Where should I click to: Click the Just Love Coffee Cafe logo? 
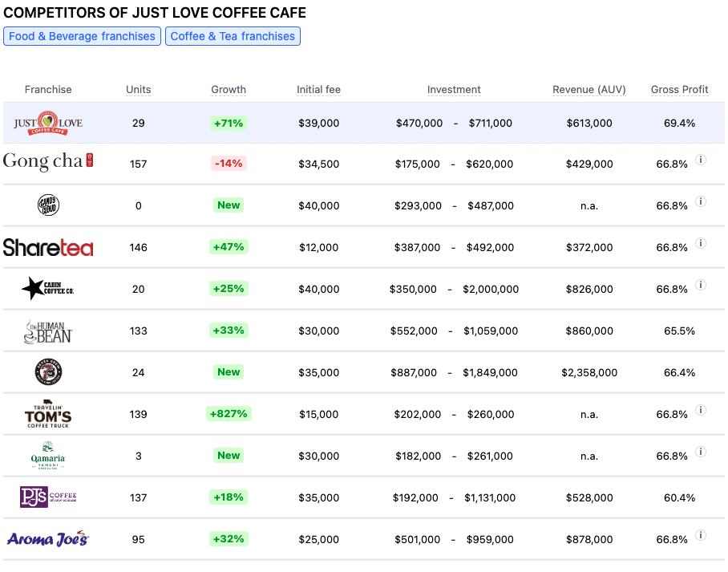tap(48, 123)
